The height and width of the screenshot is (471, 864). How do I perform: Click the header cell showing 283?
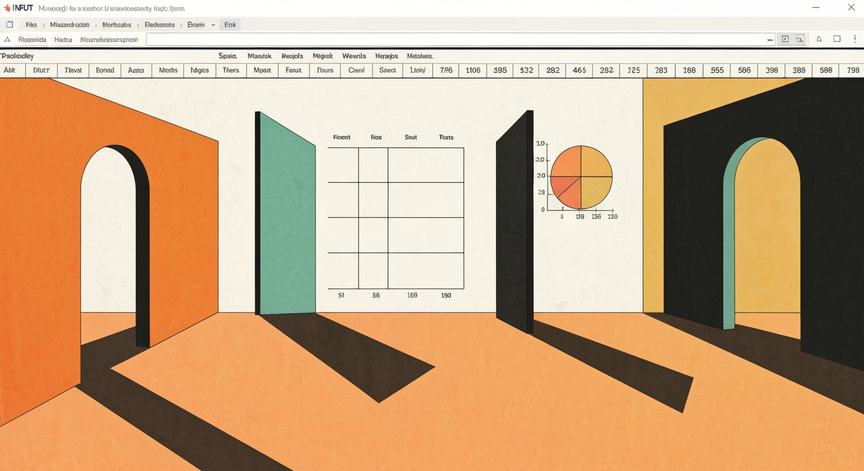[661, 70]
